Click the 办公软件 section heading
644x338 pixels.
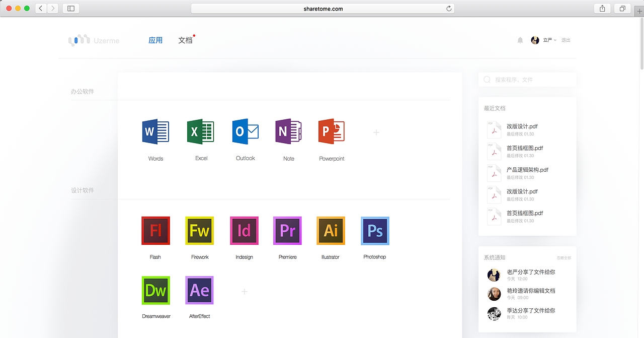(x=83, y=92)
